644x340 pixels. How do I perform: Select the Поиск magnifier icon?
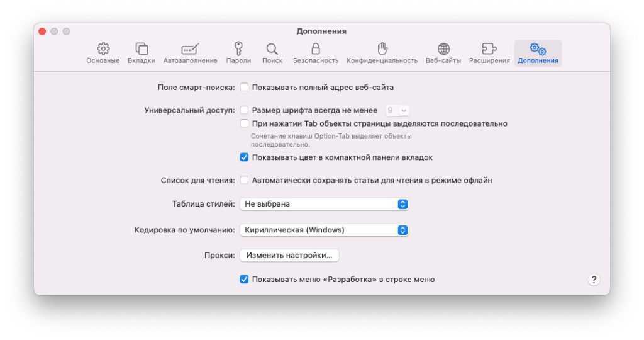(272, 49)
